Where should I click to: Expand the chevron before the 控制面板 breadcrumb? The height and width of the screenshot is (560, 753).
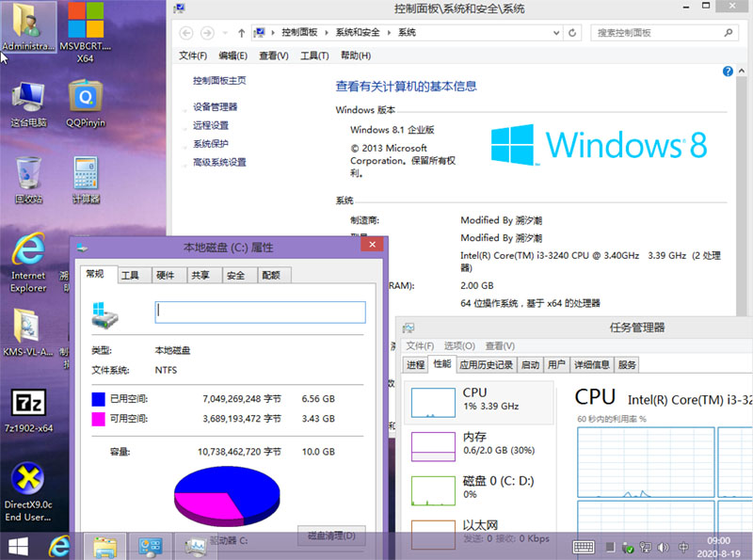[x=272, y=33]
